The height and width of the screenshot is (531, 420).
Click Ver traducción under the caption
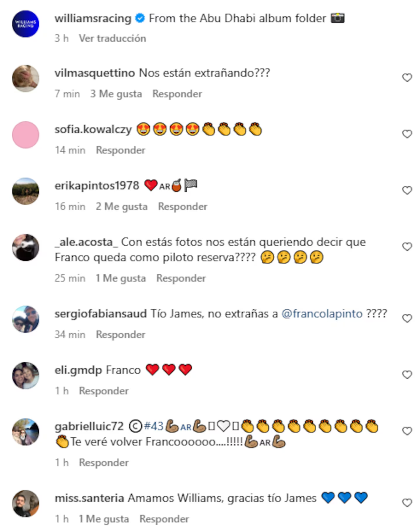click(112, 38)
